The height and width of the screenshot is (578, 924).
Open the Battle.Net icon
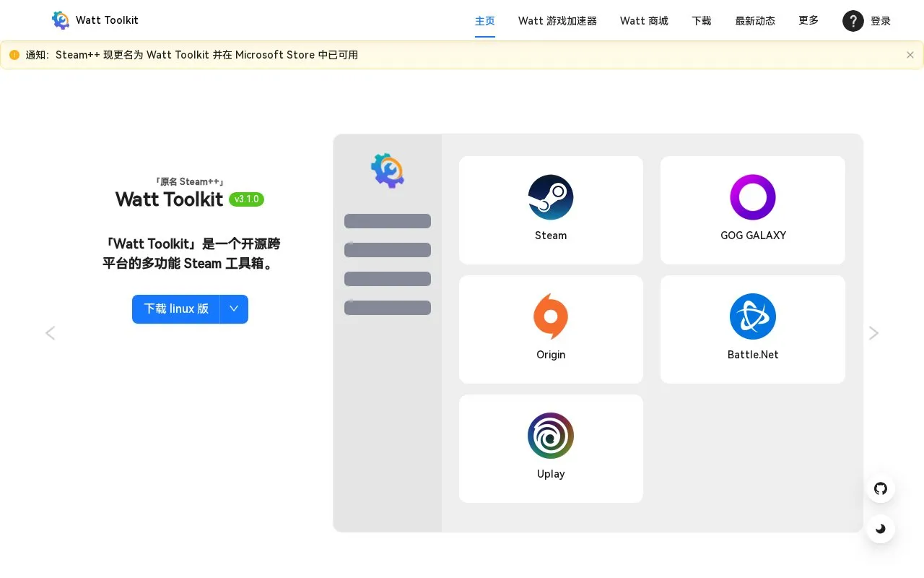tap(753, 316)
